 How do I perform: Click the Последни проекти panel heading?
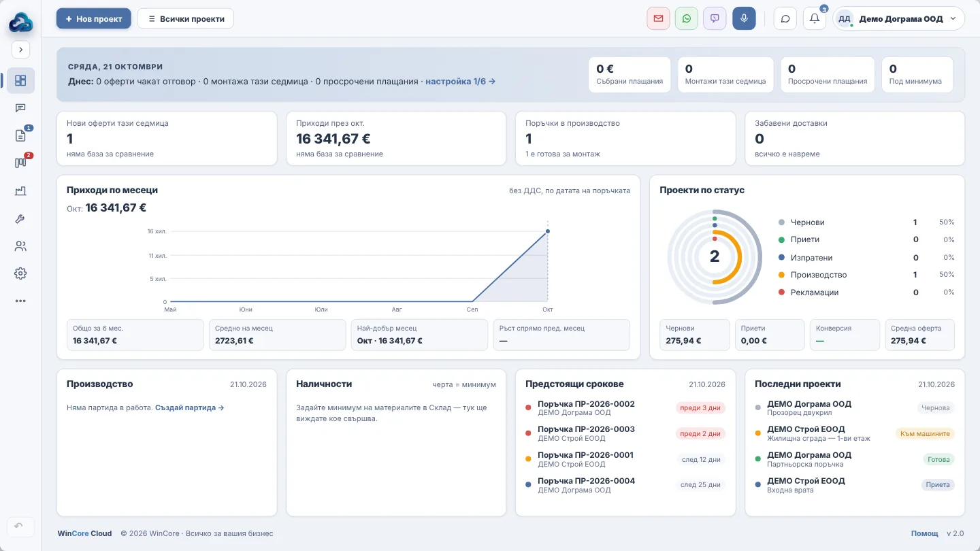click(798, 384)
